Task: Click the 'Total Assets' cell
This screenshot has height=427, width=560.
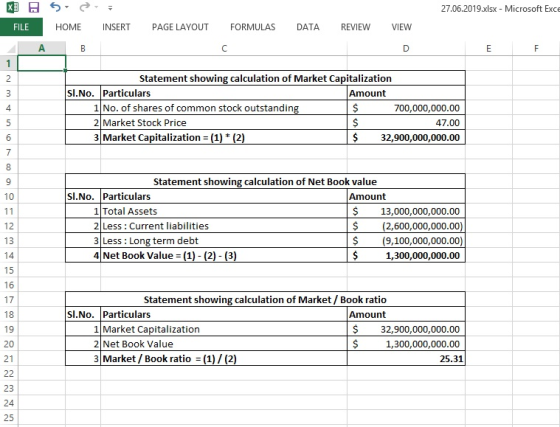Action: pyautogui.click(x=224, y=211)
